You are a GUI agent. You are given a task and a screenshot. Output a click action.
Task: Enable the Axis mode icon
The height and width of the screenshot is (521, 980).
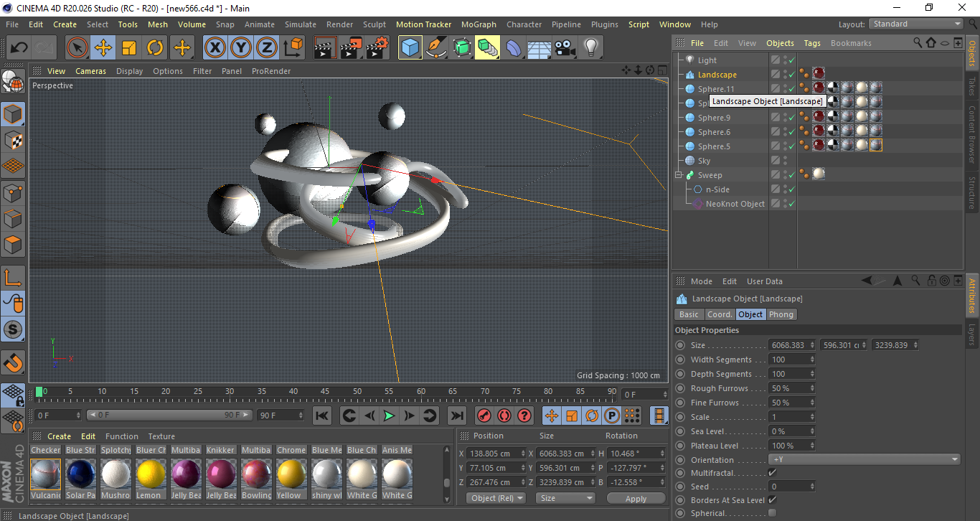pyautogui.click(x=13, y=278)
